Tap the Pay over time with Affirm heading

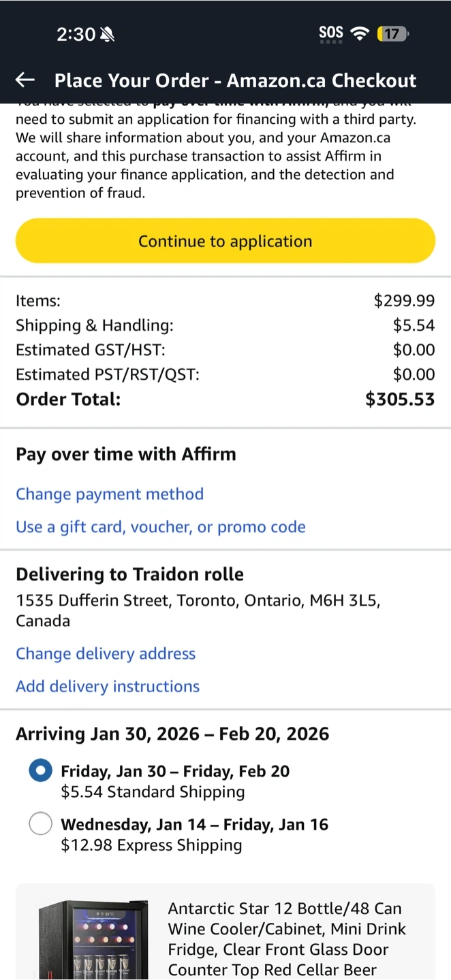126,454
